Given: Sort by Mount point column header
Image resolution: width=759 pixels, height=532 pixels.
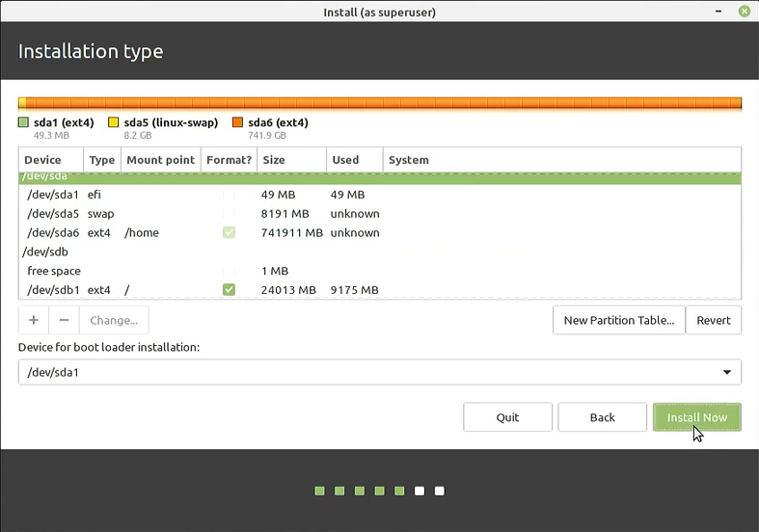Looking at the screenshot, I should pyautogui.click(x=160, y=160).
